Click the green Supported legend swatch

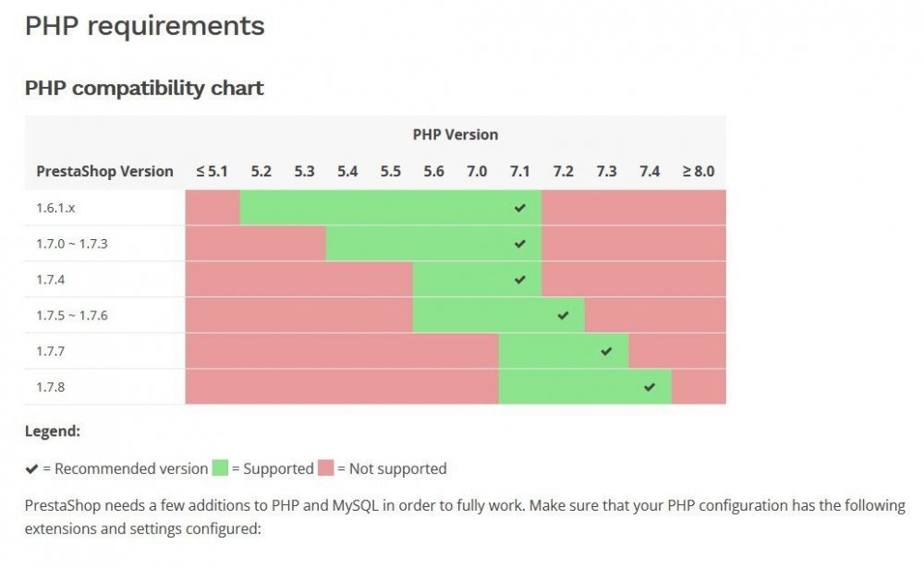pos(220,468)
